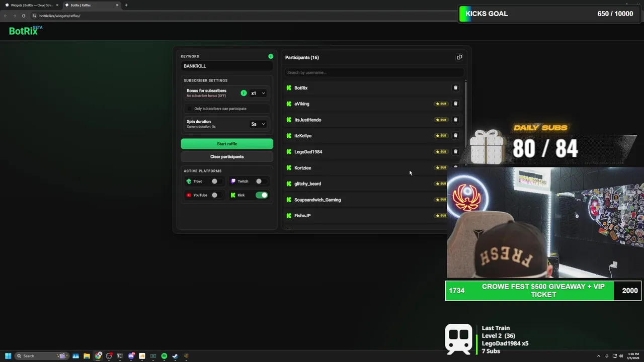Start the raffle
The width and height of the screenshot is (644, 362).
[227, 144]
